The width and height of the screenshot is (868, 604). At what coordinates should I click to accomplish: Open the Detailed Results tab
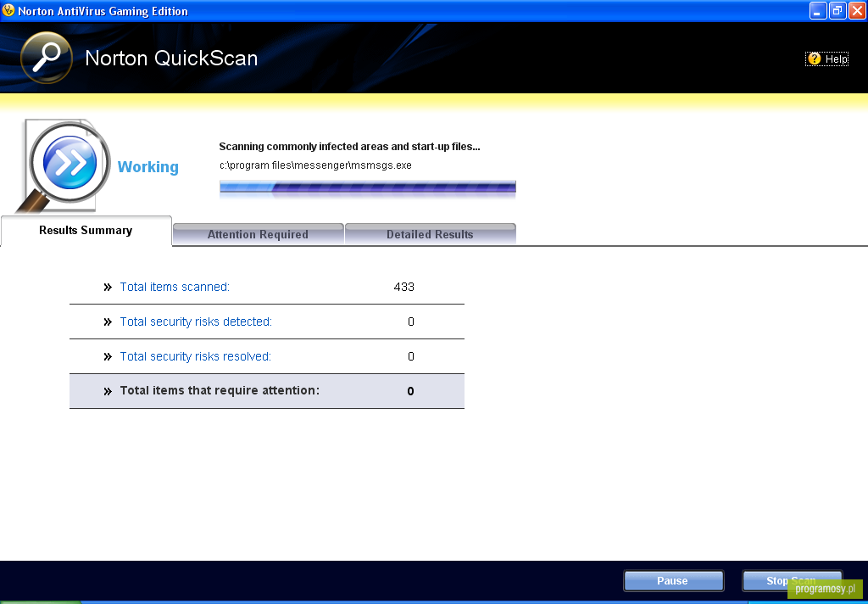(430, 234)
